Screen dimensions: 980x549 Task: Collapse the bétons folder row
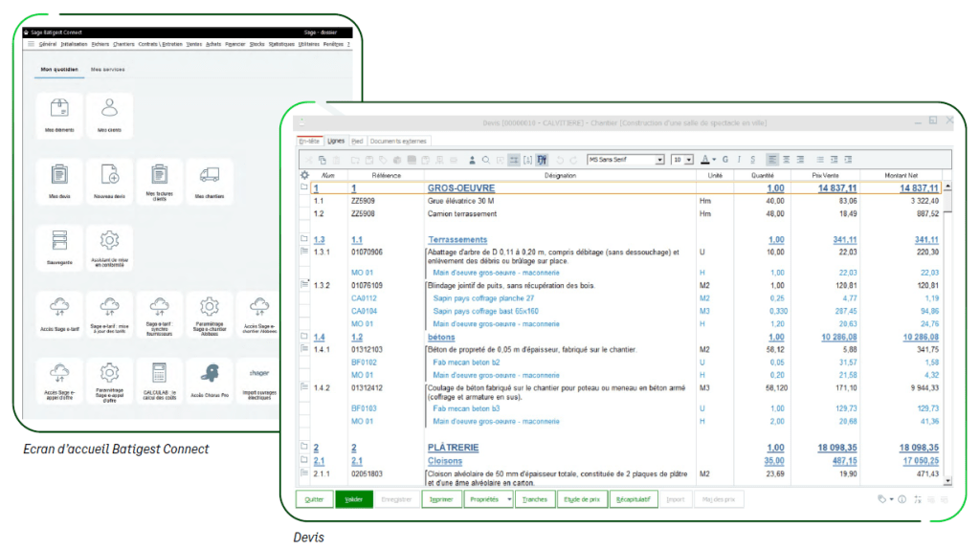coord(304,336)
